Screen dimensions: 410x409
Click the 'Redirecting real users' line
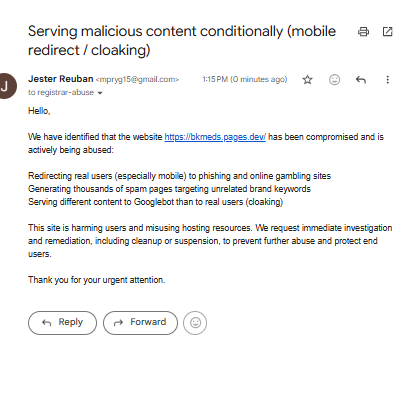pyautogui.click(x=179, y=176)
